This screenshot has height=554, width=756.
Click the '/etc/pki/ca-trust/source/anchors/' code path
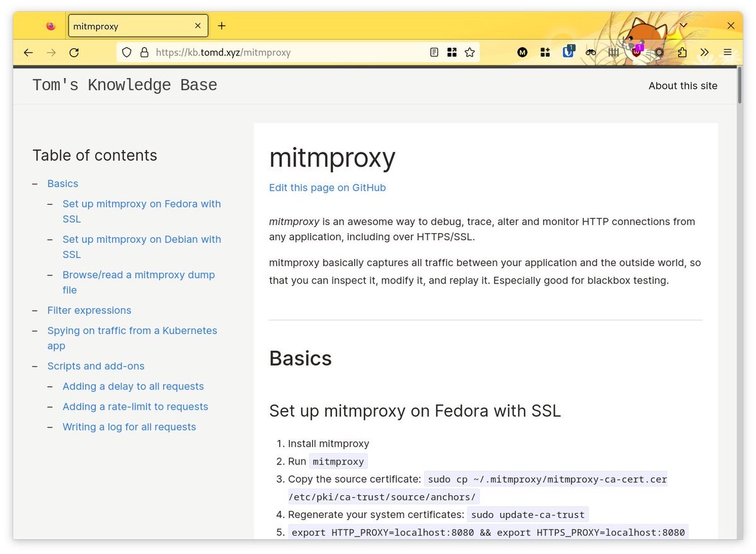(384, 497)
